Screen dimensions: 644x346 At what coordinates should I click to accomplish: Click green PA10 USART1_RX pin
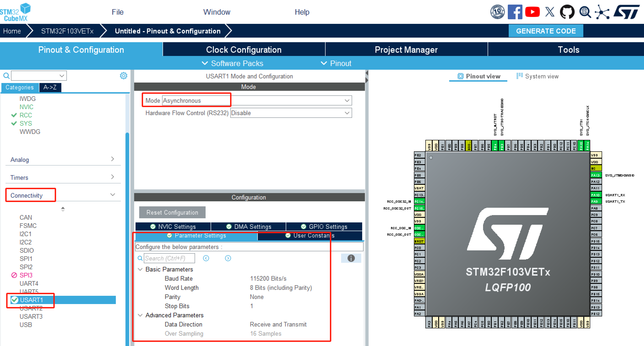596,195
